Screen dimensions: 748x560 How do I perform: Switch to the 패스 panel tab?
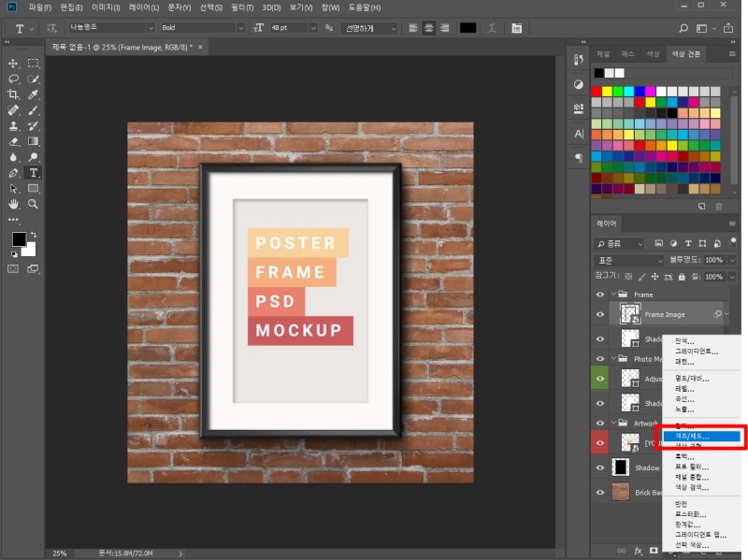[x=628, y=54]
